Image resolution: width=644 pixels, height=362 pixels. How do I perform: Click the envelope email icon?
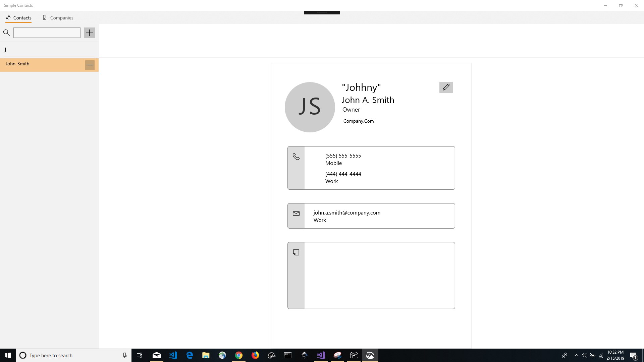[296, 214]
